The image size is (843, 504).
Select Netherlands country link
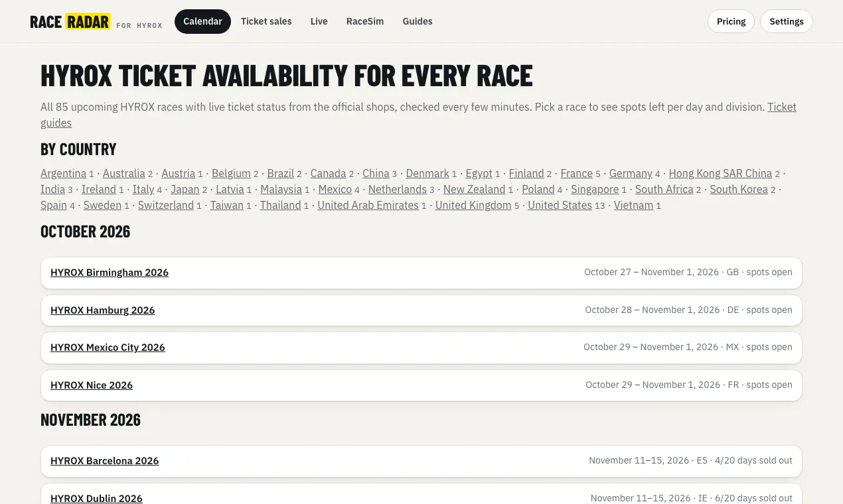coord(398,189)
